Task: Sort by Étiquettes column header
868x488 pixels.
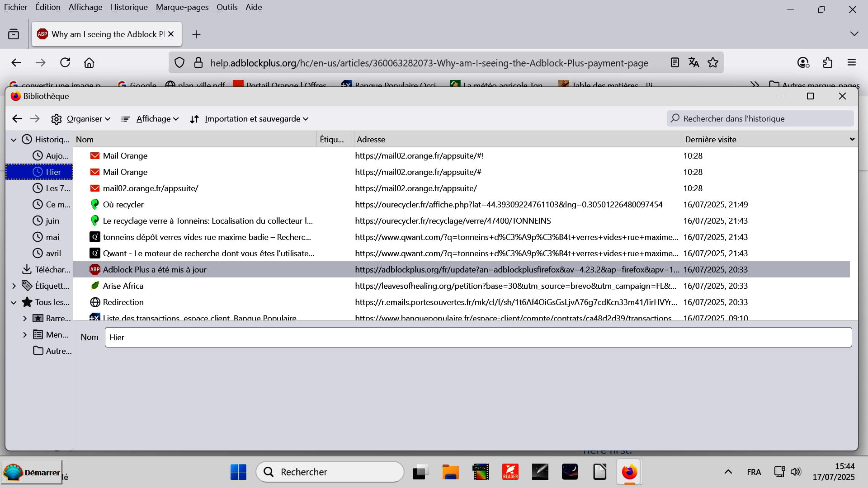Action: (335, 140)
